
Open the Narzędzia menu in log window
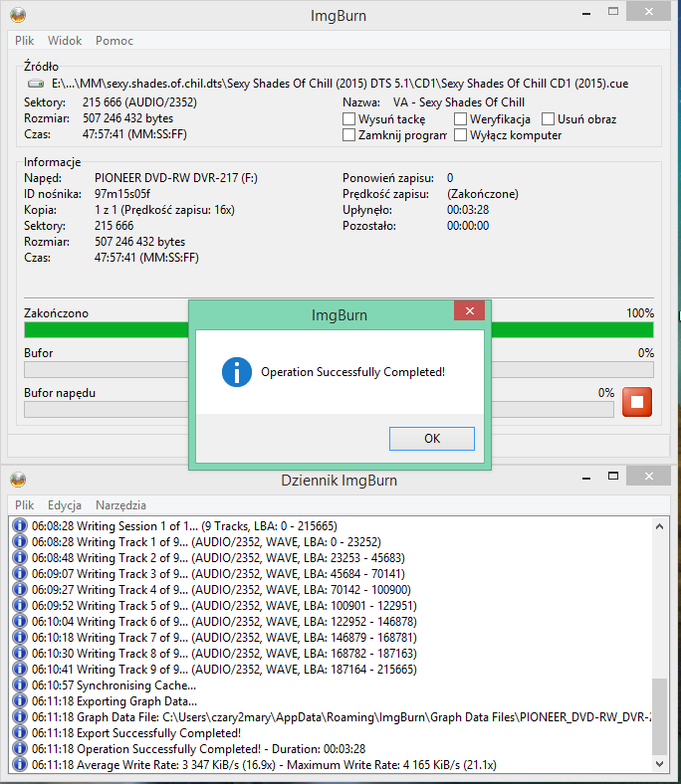[x=121, y=505]
